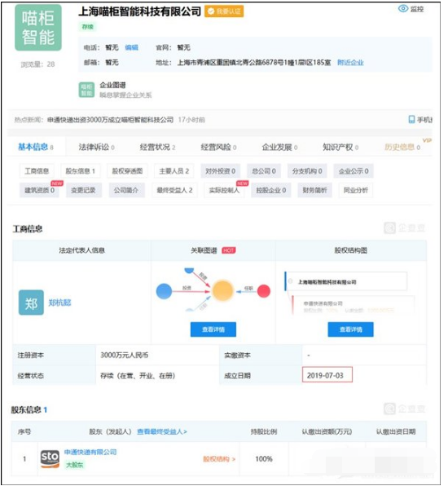The image size is (448, 486).
Task: Click the yellow center node in 关联图谱
Action: point(222,291)
